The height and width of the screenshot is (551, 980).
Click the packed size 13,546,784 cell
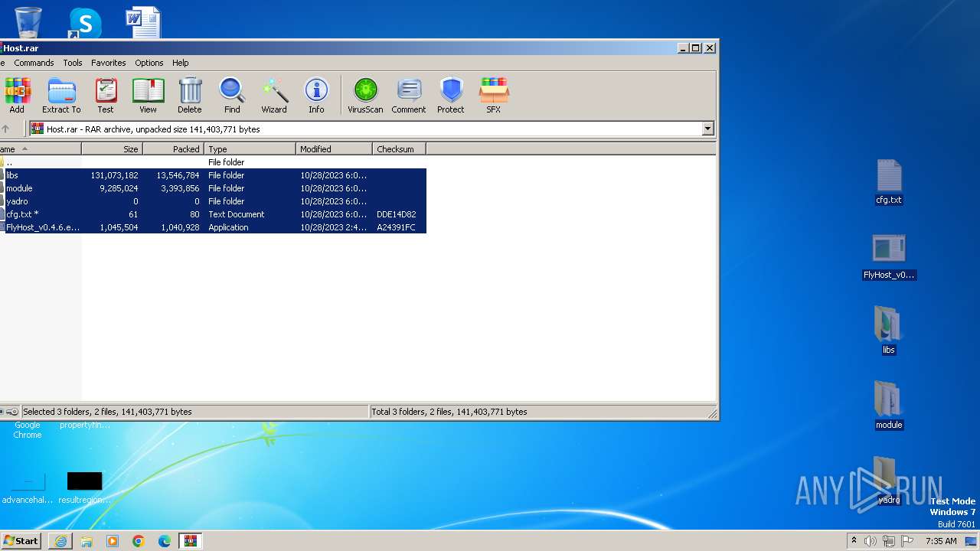click(178, 175)
